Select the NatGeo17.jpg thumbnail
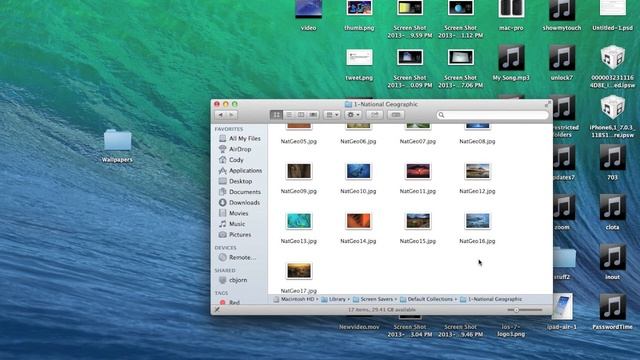Viewport: 640px width, 360px height. tap(299, 271)
